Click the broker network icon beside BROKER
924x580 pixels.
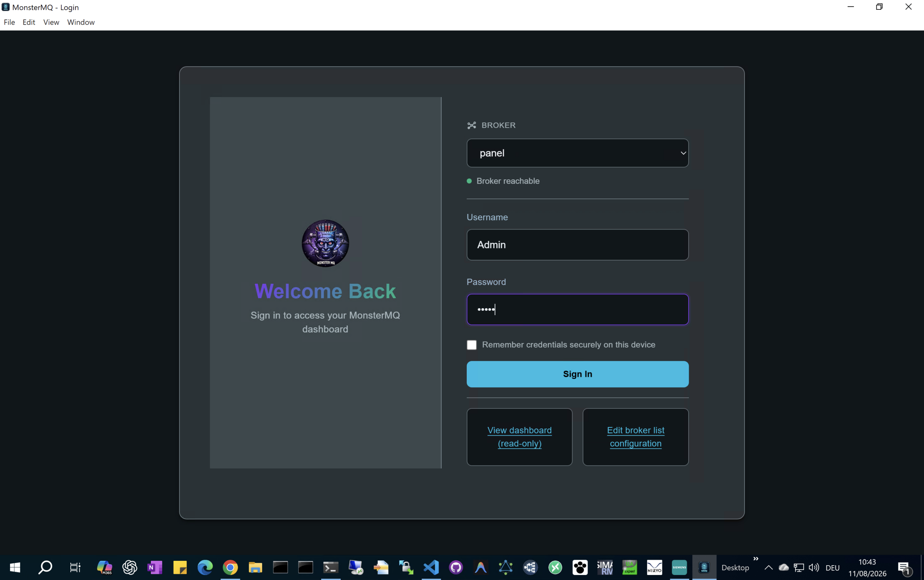(471, 126)
